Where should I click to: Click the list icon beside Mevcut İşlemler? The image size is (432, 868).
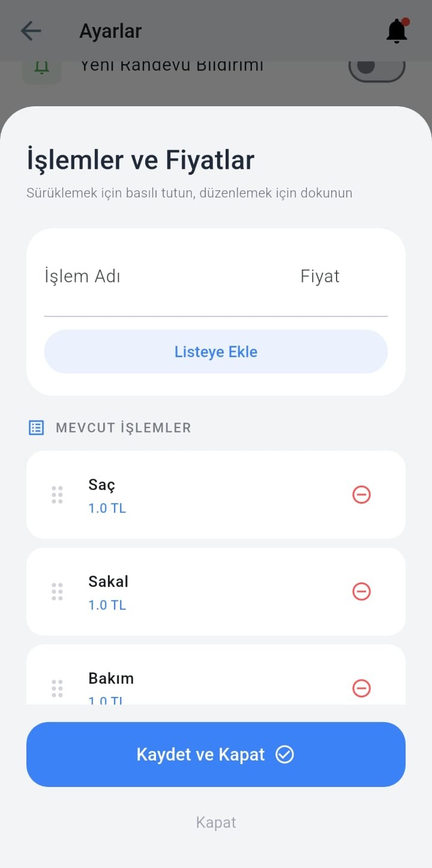pos(37,427)
